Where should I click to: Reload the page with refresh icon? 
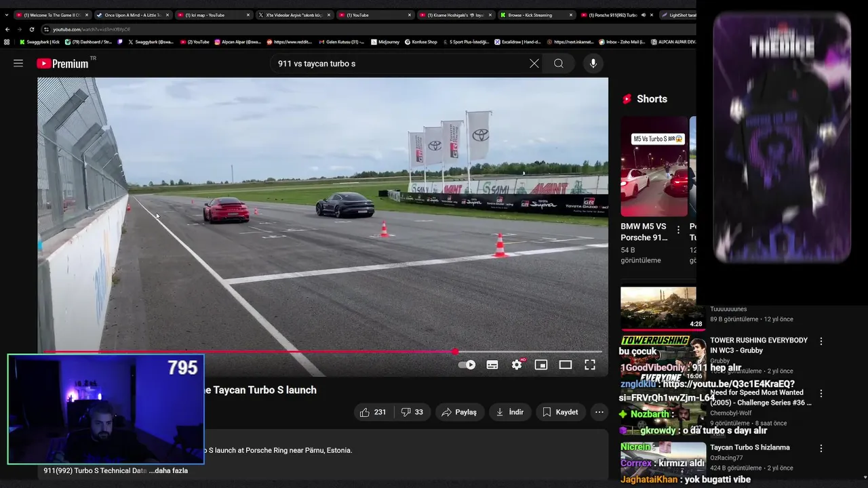31,29
